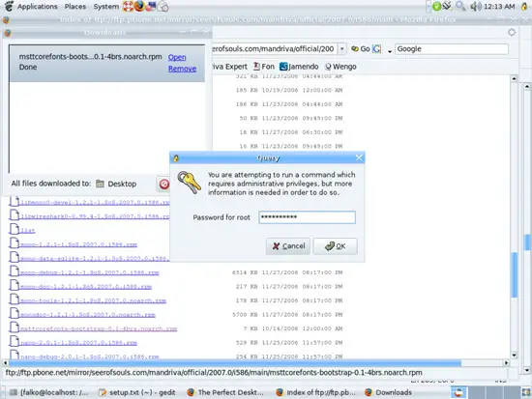Open the System menu
Image resolution: width=532 pixels, height=399 pixels.
point(106,7)
